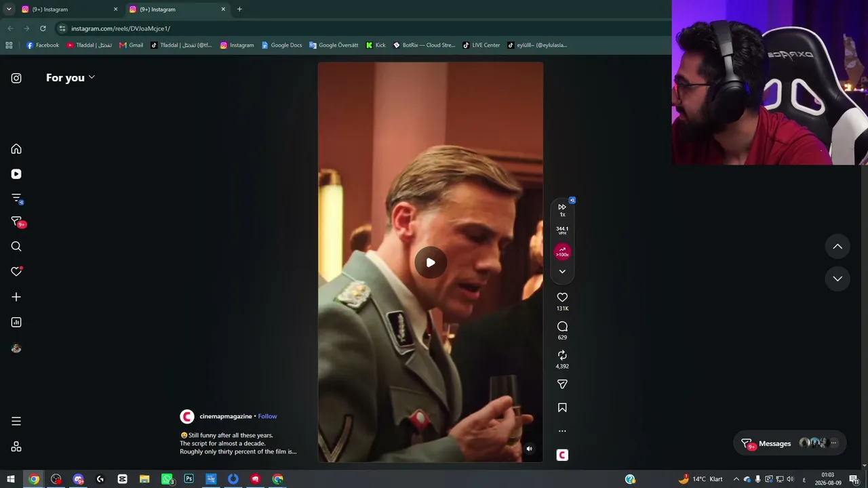Open the cinemapmagazine username link

[x=226, y=416]
